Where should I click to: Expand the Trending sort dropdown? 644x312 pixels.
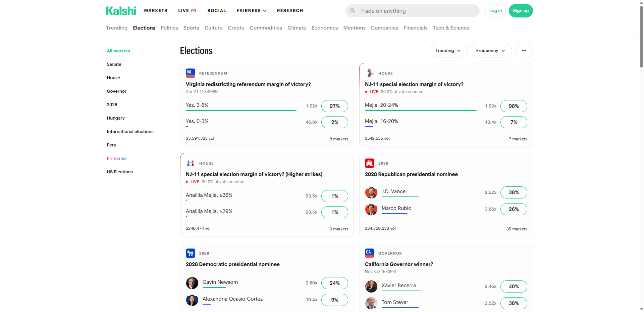(x=448, y=51)
